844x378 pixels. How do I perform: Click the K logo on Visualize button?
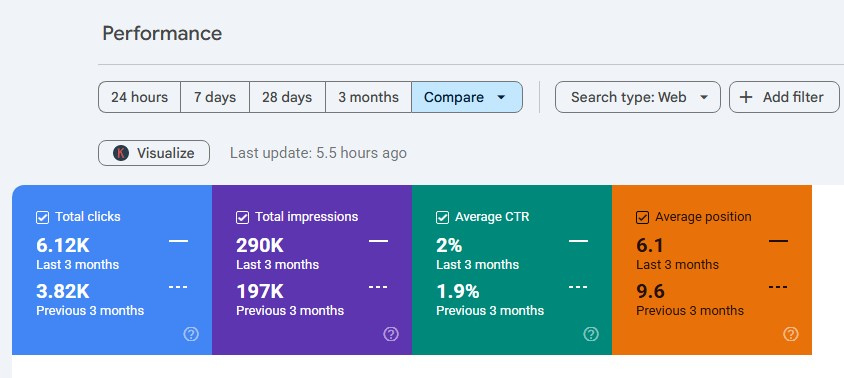tap(121, 153)
